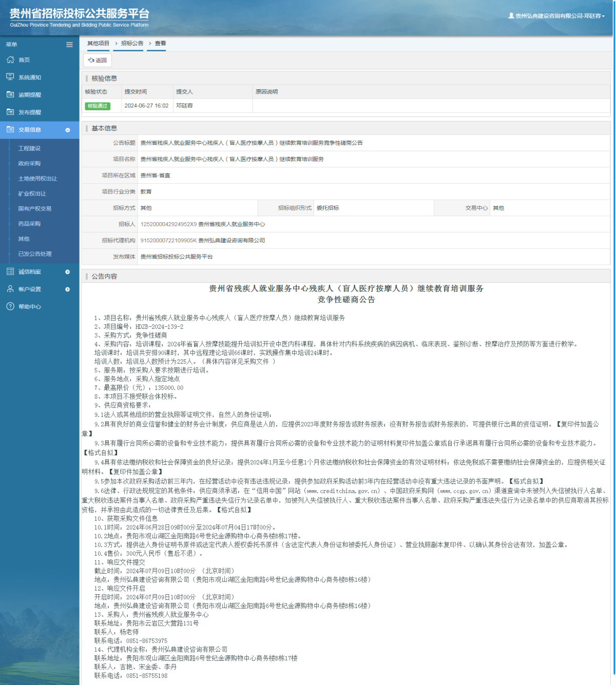Click the 核验通过 green status badge
This screenshot has height=685, width=616.
click(98, 106)
